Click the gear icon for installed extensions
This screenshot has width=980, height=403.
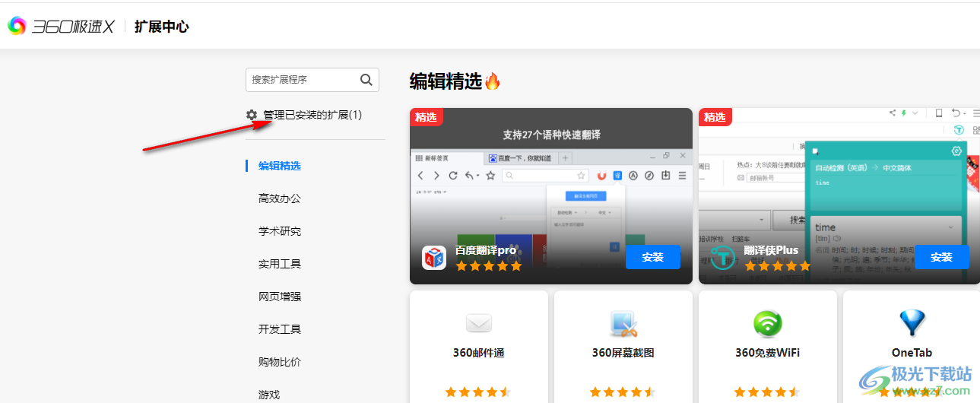point(252,116)
